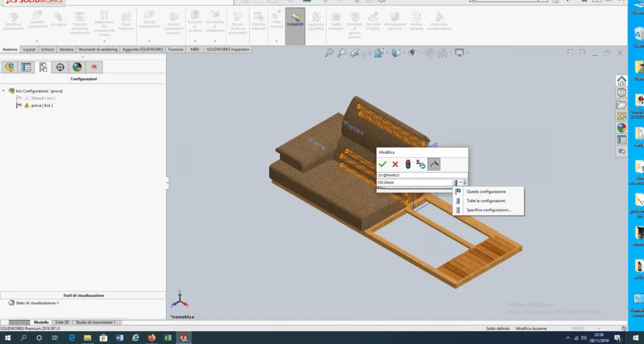Select the prova [ kris ] configuration
Screen dimensions: 644x344
coord(42,106)
